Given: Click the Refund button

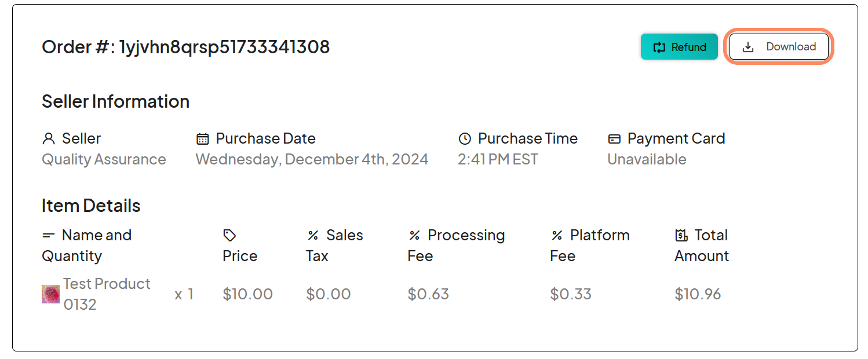Looking at the screenshot, I should pos(679,47).
